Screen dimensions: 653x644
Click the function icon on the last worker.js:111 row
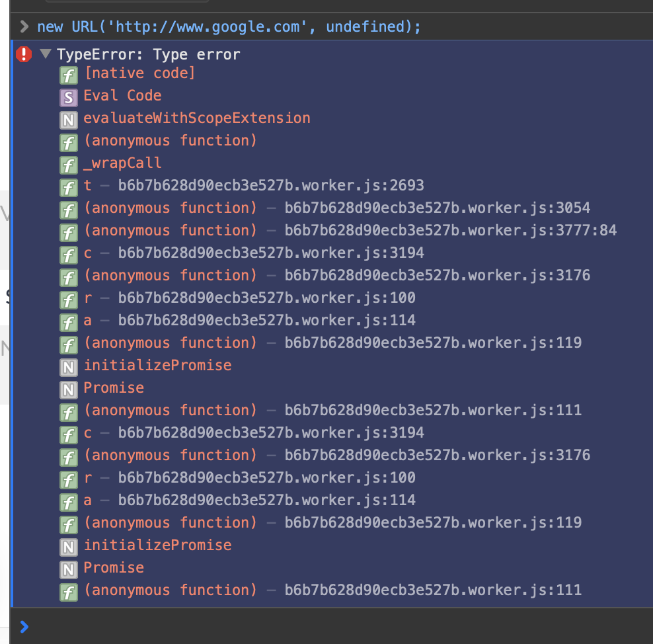[x=68, y=593]
